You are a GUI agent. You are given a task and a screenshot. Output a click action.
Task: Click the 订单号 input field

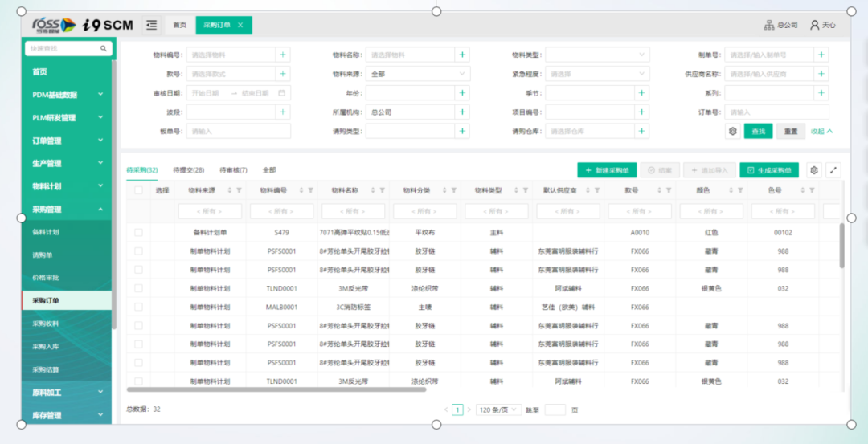[776, 112]
